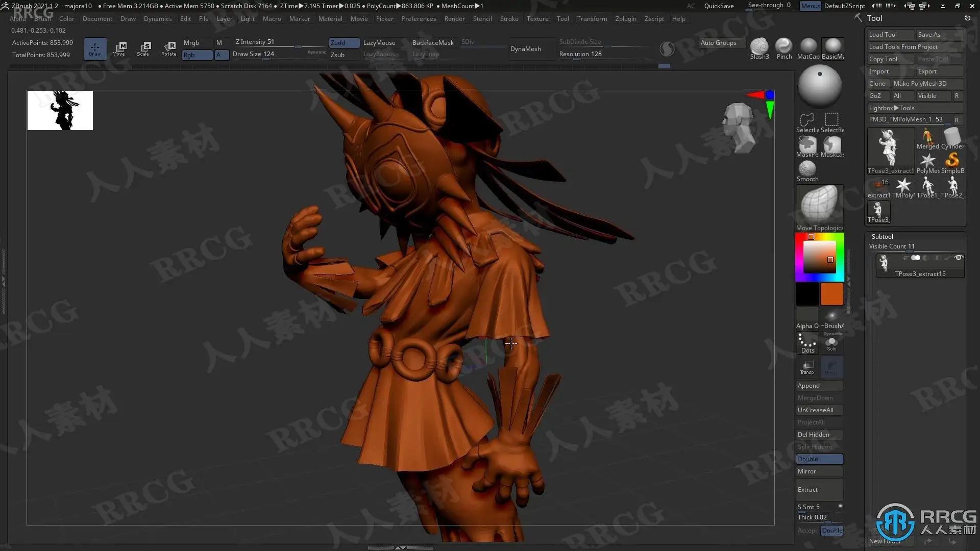Select the PolyMesh star tool
Screen dimensions: 980x551
pos(927,163)
